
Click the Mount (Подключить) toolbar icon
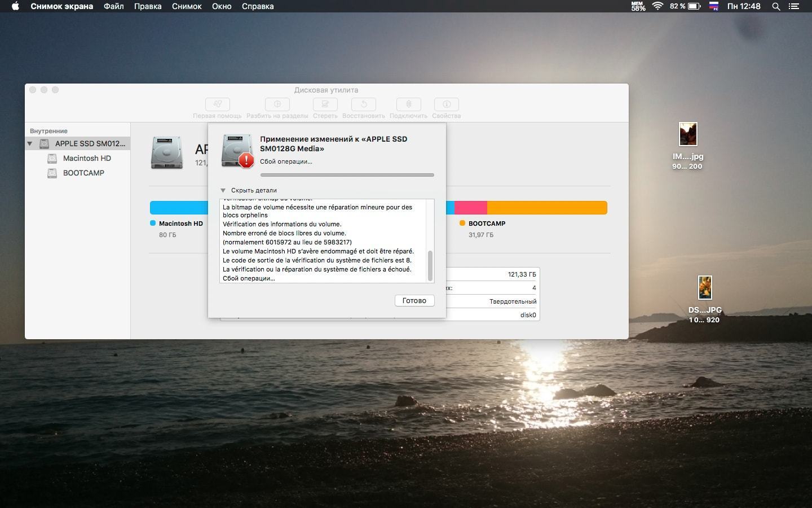click(408, 104)
